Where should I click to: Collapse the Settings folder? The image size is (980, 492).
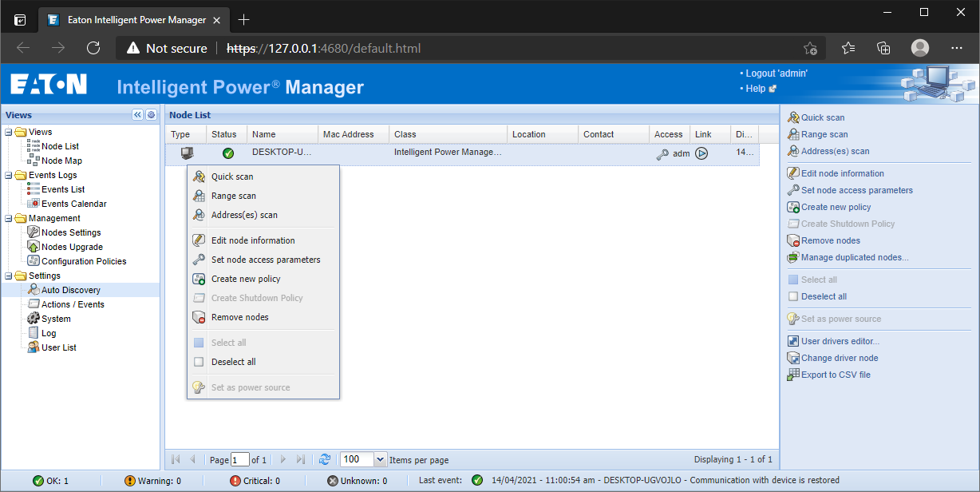click(8, 276)
